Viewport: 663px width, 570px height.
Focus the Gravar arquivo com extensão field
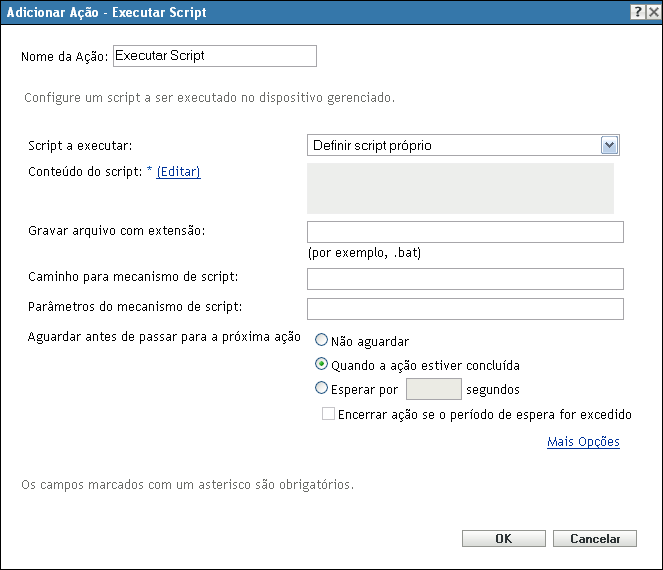[465, 232]
